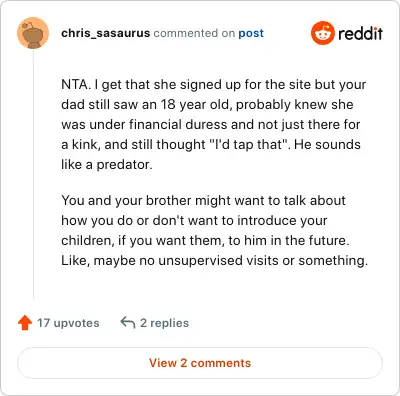Click the line "was under financial duress"
Viewport: 400px width, 396px height.
211,125
